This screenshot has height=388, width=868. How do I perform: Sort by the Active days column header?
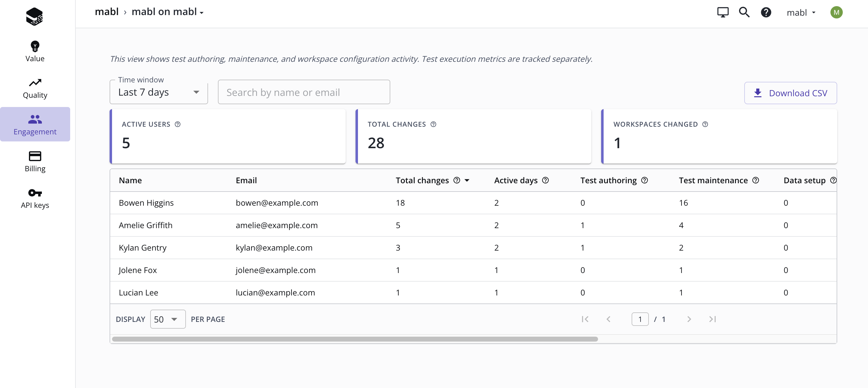click(x=516, y=180)
